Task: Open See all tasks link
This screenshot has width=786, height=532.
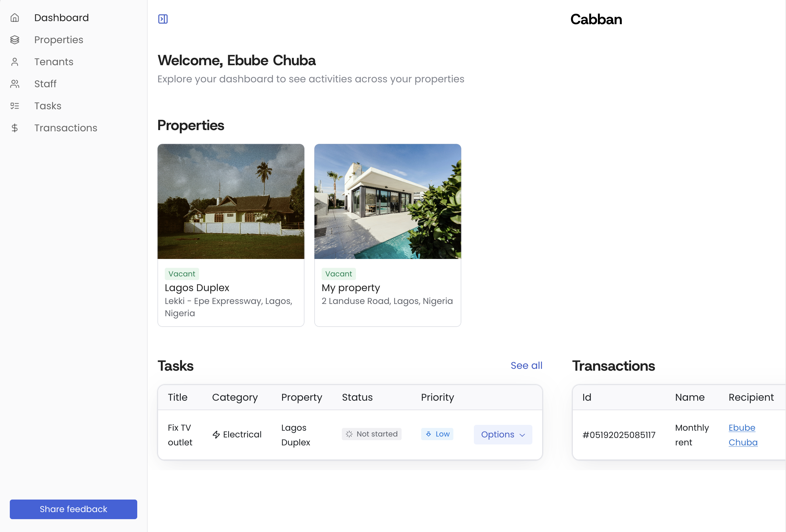Action: (526, 365)
